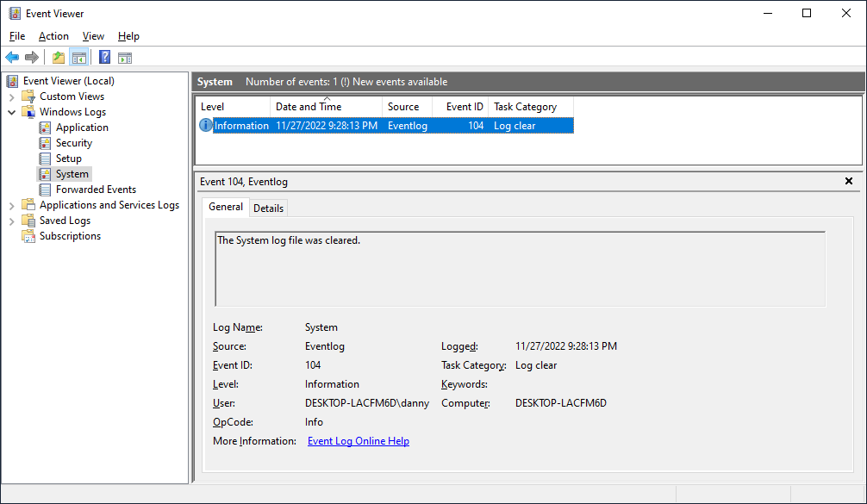
Task: Click Event Viewer (Local) root icon
Action: click(12, 81)
